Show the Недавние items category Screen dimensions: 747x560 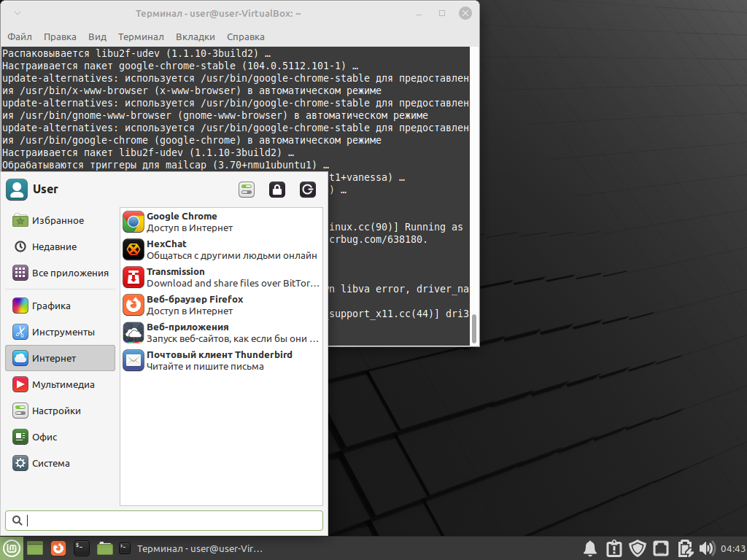[x=60, y=246]
